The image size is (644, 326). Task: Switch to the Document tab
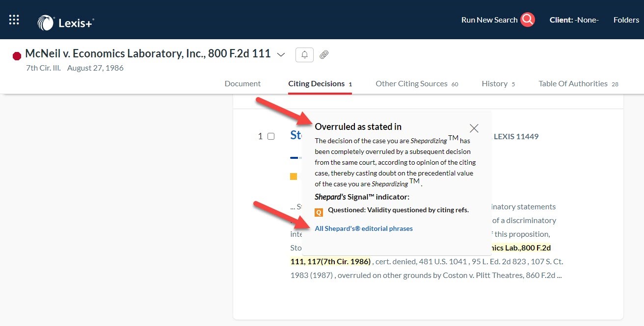tap(242, 83)
